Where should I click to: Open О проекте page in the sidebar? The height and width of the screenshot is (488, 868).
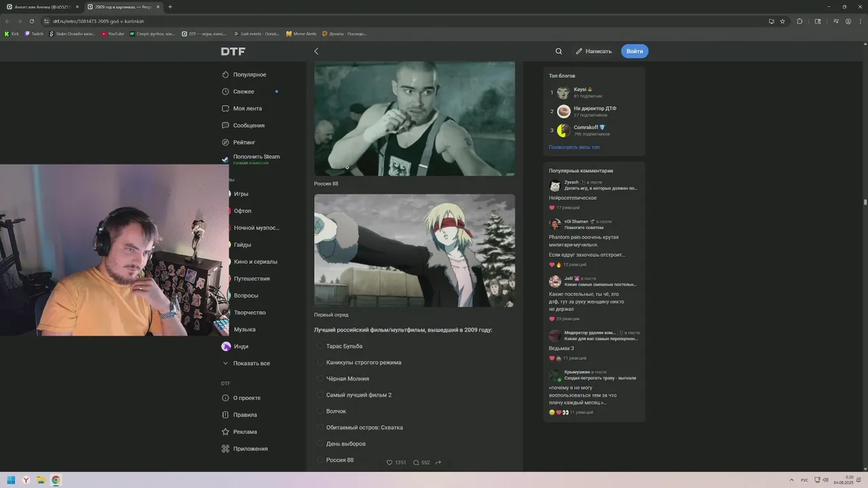[x=241, y=398]
